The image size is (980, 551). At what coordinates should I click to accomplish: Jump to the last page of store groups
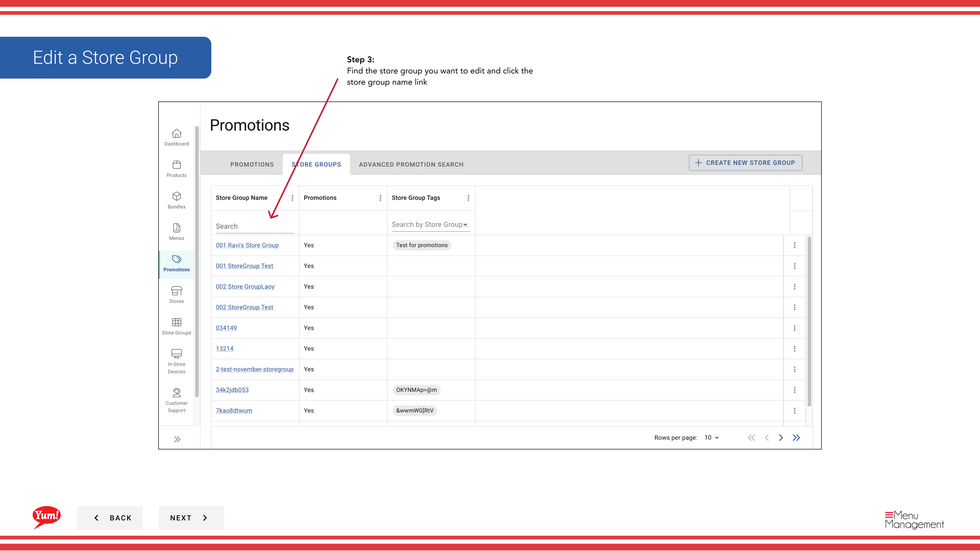coord(796,438)
